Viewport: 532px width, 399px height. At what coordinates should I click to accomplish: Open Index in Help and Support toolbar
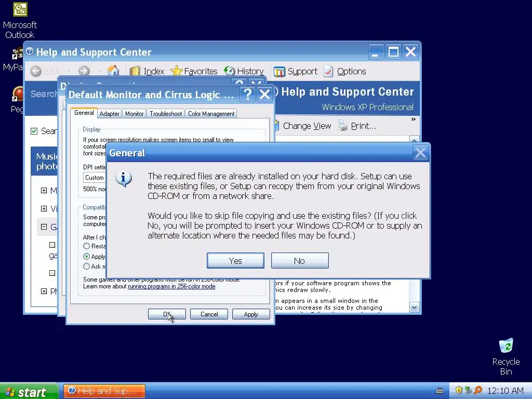(x=147, y=71)
